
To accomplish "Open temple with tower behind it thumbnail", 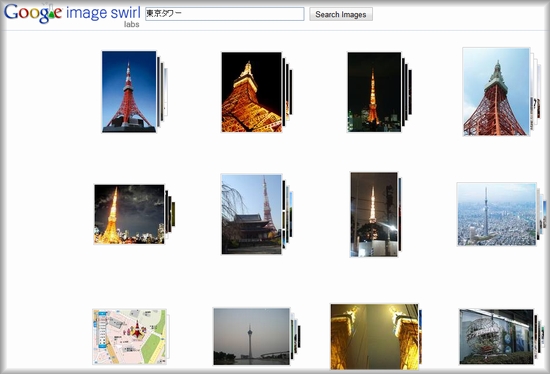I will (251, 214).
